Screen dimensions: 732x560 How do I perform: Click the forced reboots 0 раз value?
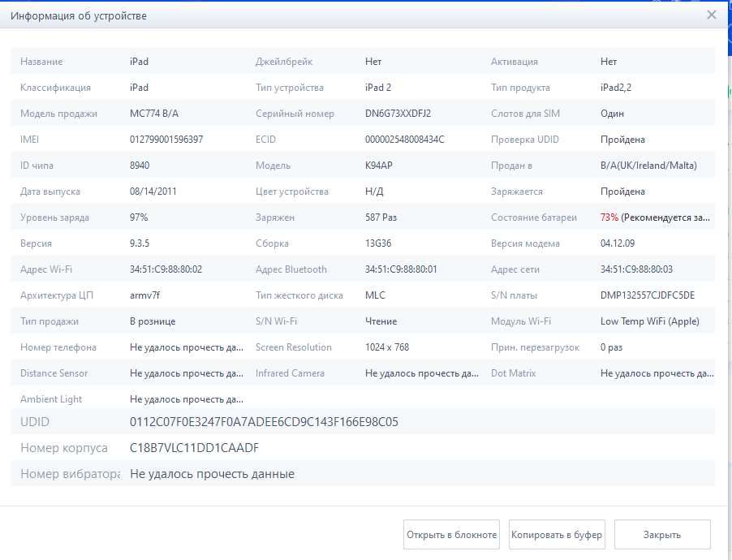611,347
